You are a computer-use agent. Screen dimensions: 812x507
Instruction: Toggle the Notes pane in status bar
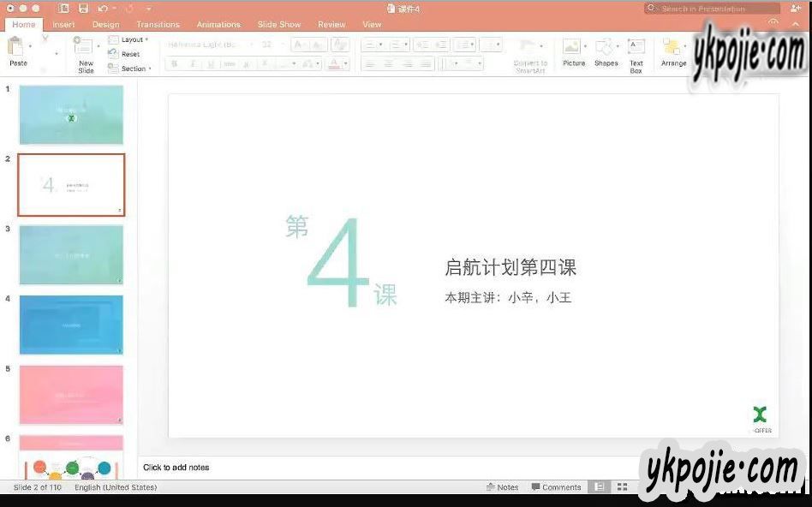(502, 487)
